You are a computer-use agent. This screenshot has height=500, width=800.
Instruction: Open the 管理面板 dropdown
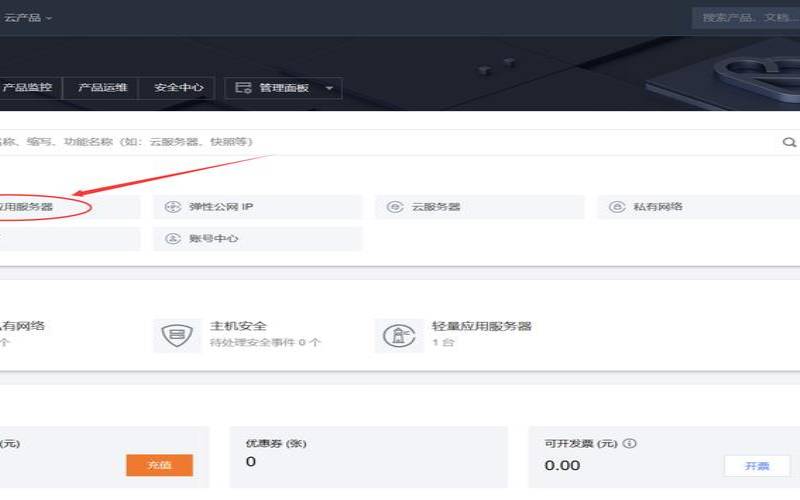coord(283,88)
